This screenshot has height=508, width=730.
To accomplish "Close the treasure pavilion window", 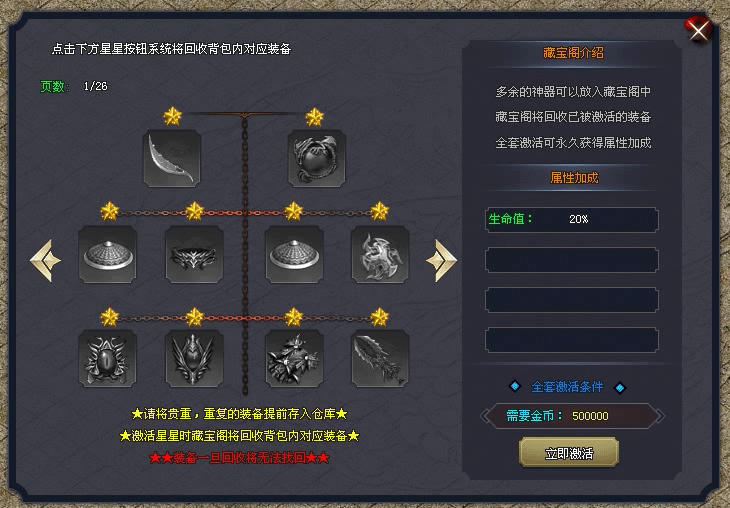I will (x=698, y=31).
